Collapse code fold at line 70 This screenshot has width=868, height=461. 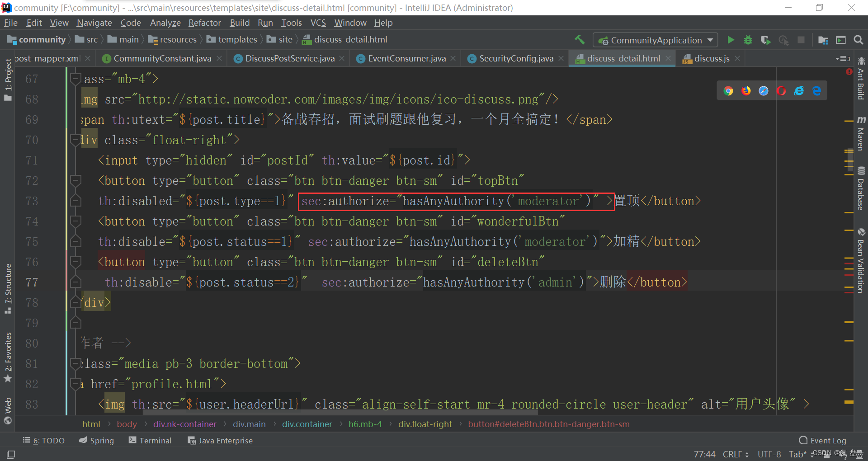click(75, 140)
